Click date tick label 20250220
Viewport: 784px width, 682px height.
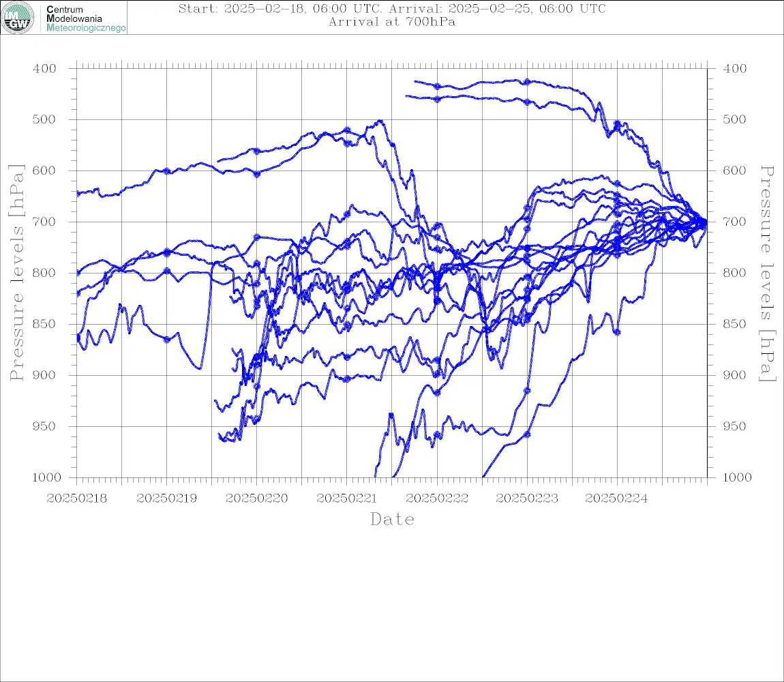point(256,499)
